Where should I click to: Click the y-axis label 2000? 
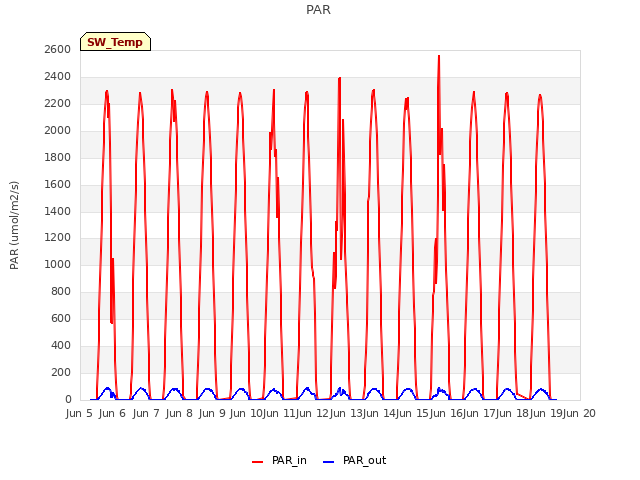(x=58, y=130)
